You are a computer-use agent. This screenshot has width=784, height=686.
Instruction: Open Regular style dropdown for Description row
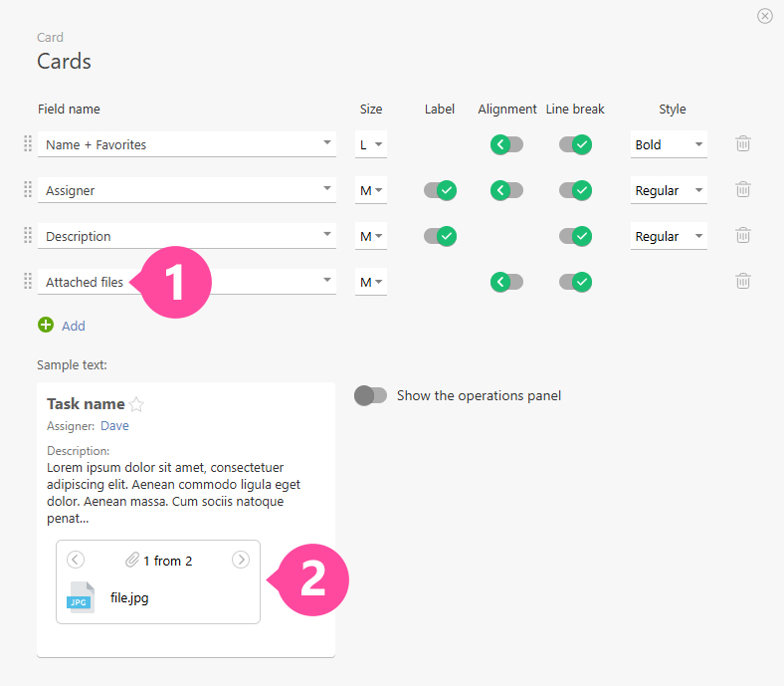(x=669, y=236)
